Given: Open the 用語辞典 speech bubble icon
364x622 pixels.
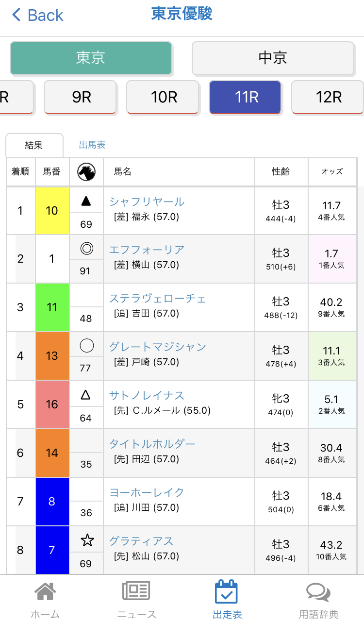Looking at the screenshot, I should coord(318,592).
